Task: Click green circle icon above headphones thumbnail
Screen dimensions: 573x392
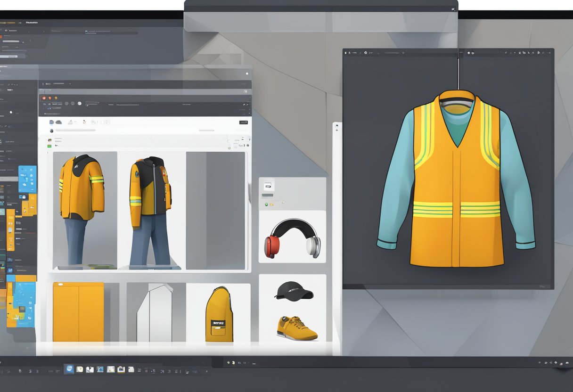Action: [266, 204]
